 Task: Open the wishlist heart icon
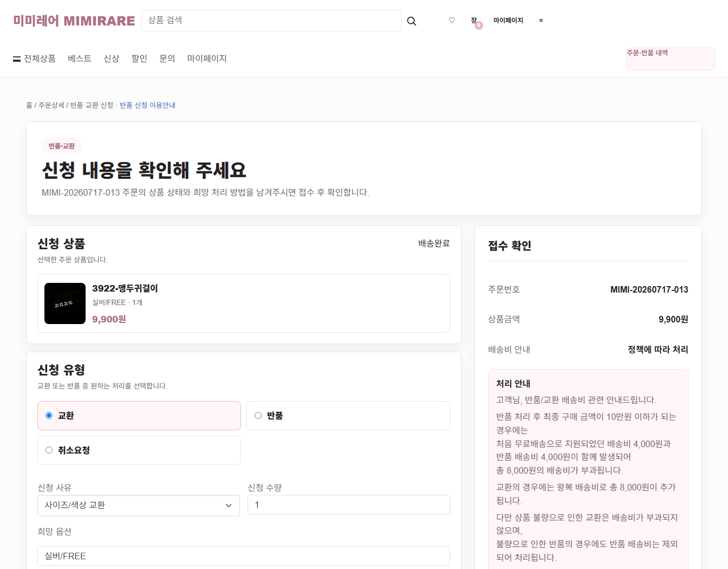(x=452, y=20)
